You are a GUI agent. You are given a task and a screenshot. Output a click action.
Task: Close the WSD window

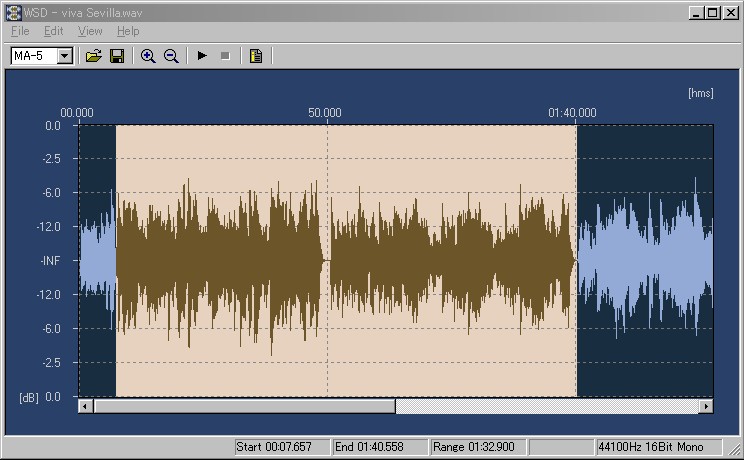tap(730, 13)
